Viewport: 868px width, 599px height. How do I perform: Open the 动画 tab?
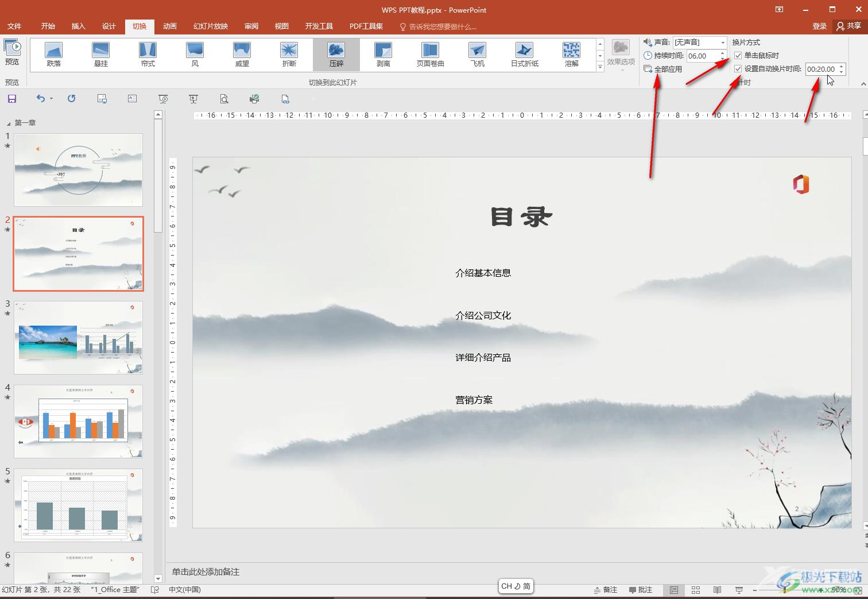click(170, 26)
